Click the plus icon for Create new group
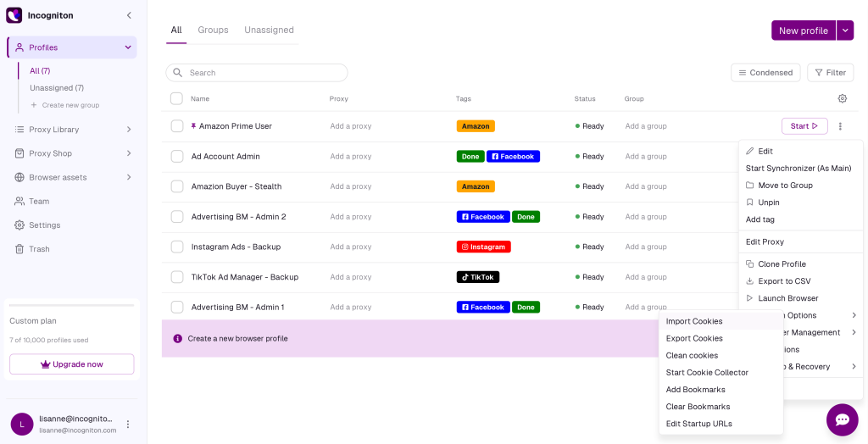Image resolution: width=868 pixels, height=444 pixels. click(x=34, y=105)
